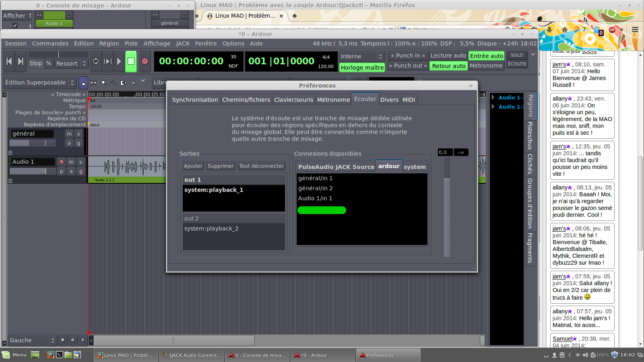Click the green stop transport button

131,61
